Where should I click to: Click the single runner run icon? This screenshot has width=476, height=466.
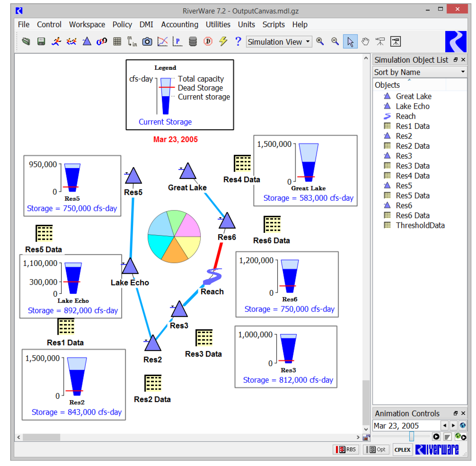56,42
